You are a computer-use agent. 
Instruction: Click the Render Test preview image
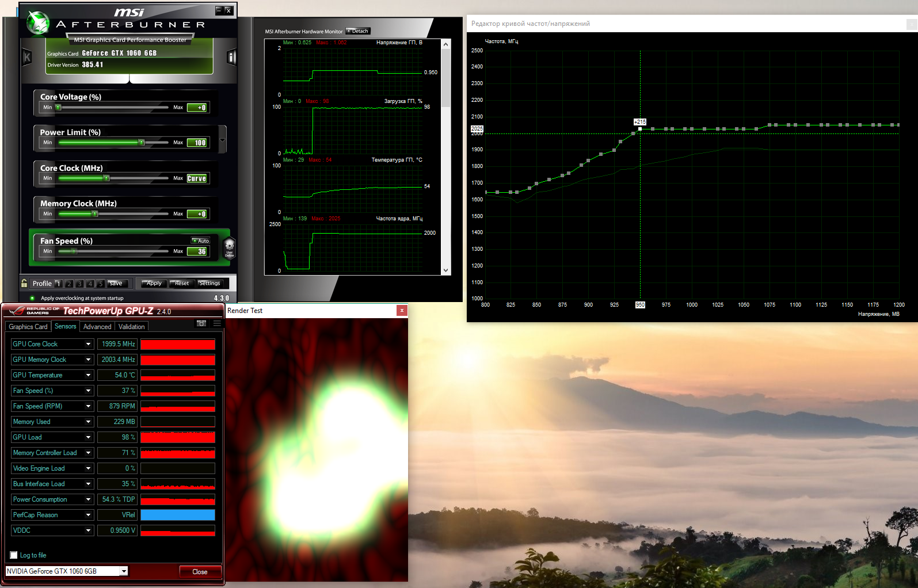[317, 450]
